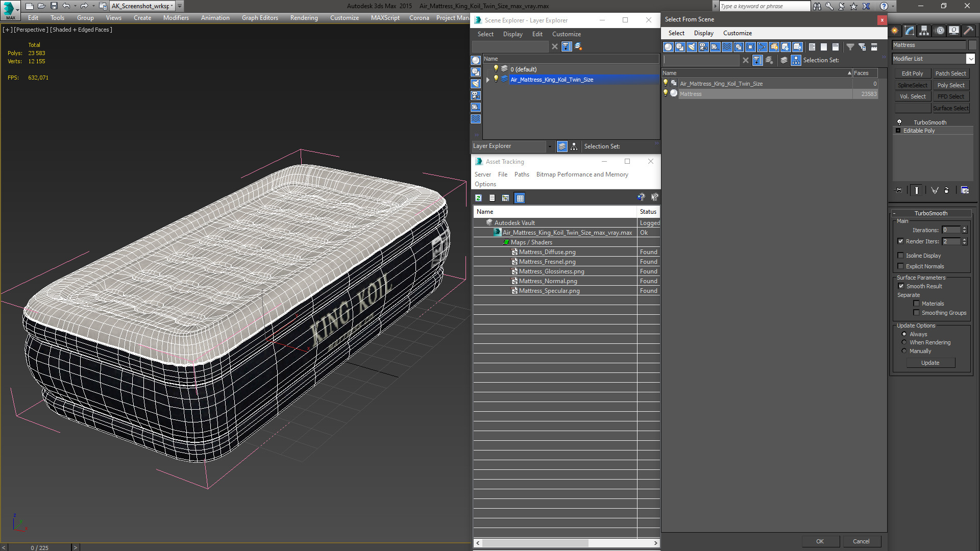This screenshot has width=980, height=551.
Task: Click Edit Poly modifier button
Action: click(912, 73)
